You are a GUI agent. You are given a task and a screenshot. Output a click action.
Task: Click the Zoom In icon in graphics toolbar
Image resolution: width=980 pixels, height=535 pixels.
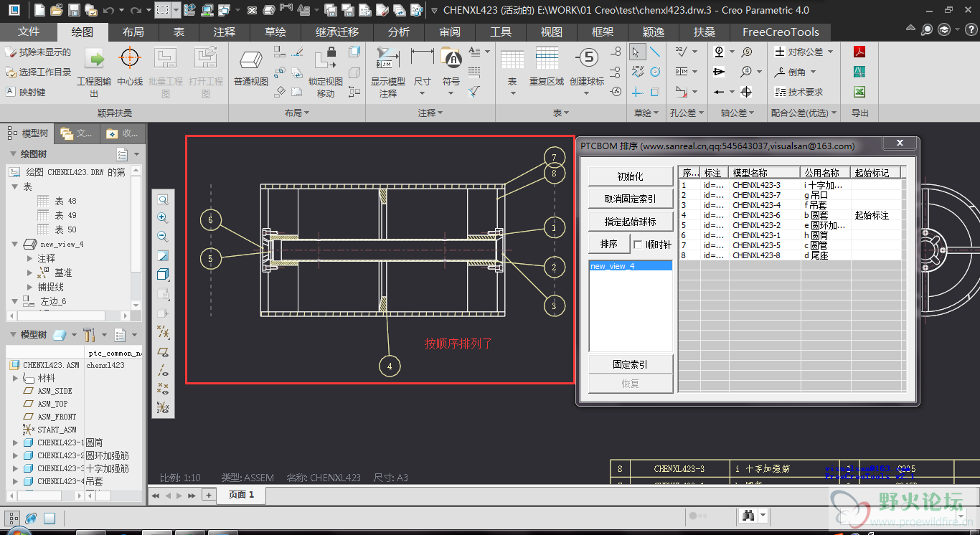click(163, 218)
